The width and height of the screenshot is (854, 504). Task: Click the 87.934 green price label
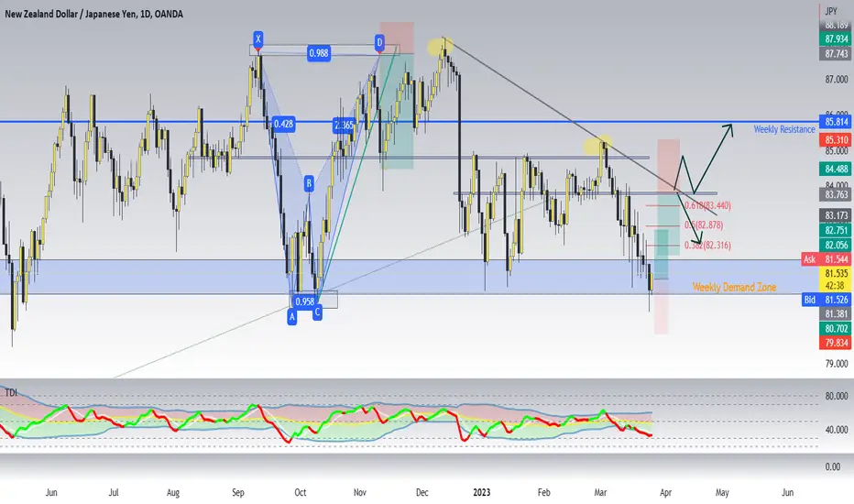tap(836, 39)
